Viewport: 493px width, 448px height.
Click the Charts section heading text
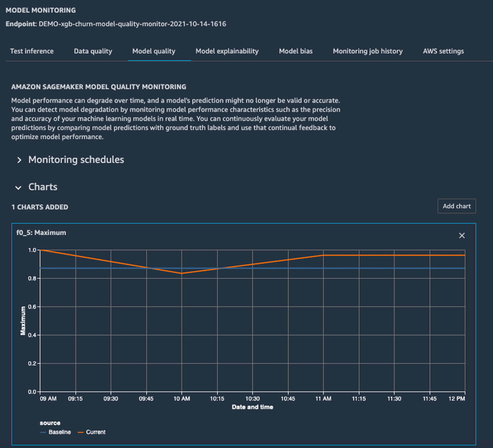43,187
